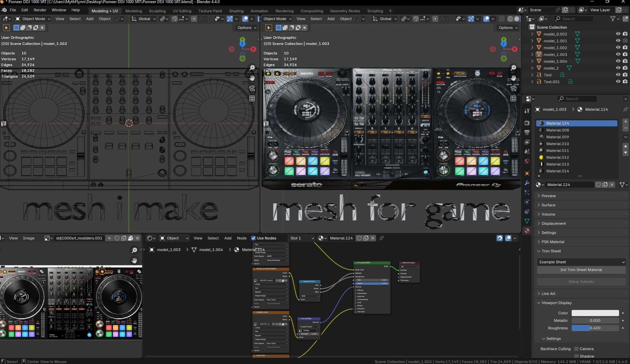Select the Tweak tool in the left viewport
This screenshot has height=364, width=630.
point(6,28)
